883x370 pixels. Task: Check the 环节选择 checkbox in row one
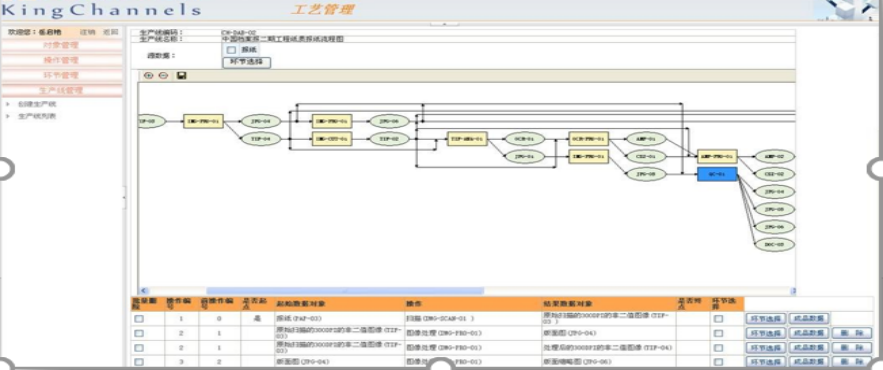[719, 319]
